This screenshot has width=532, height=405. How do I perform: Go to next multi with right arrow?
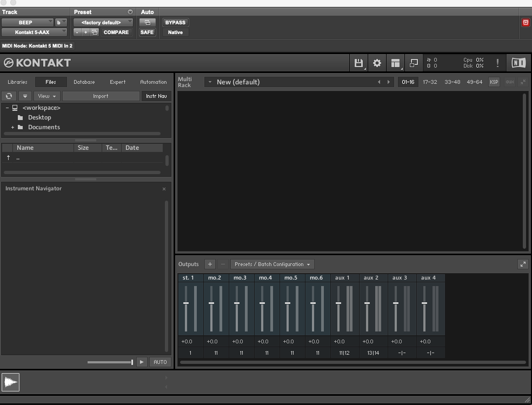(389, 82)
